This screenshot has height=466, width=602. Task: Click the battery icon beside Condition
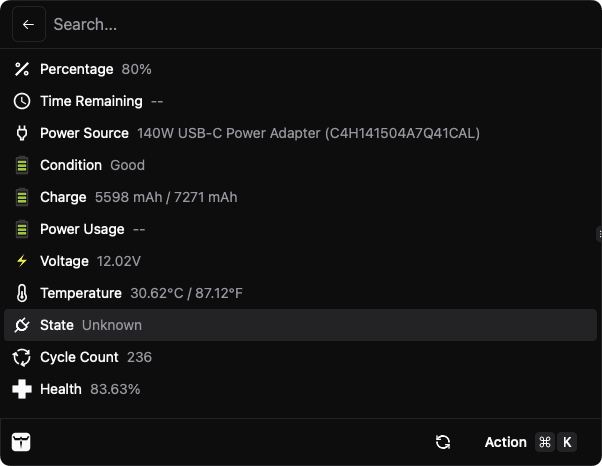pos(22,165)
